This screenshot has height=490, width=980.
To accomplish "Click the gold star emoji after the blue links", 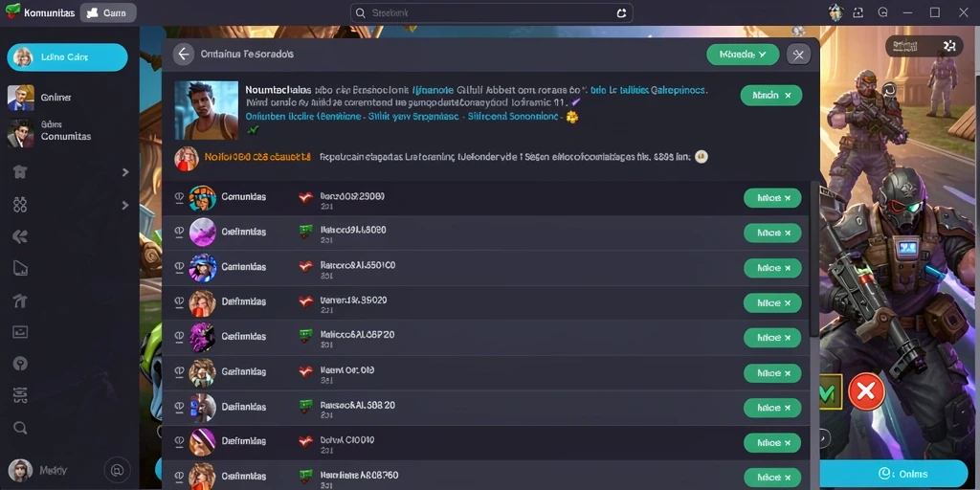I will click(x=571, y=117).
